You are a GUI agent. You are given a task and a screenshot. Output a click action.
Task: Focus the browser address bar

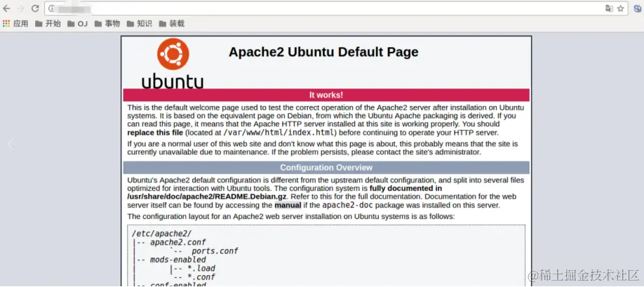point(337,8)
